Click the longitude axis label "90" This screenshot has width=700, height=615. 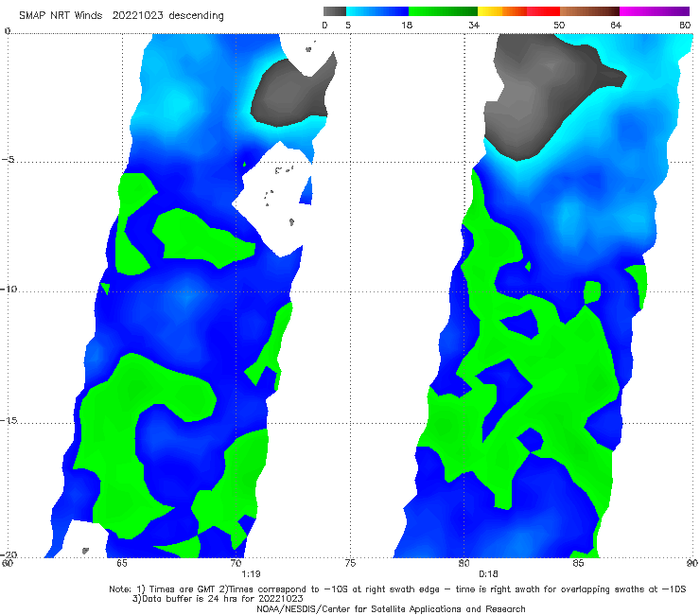coord(692,563)
